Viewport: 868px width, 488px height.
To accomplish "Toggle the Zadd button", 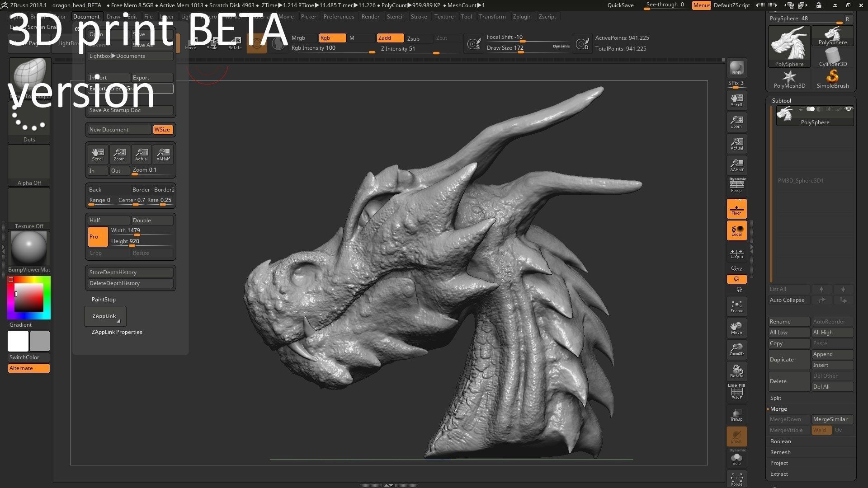I will point(390,38).
